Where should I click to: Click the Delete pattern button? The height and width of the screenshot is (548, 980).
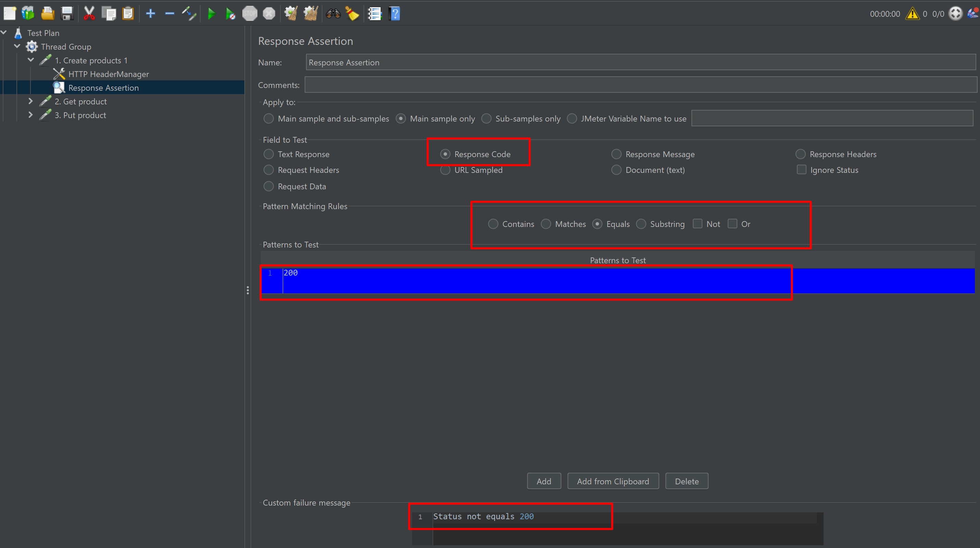tap(686, 481)
